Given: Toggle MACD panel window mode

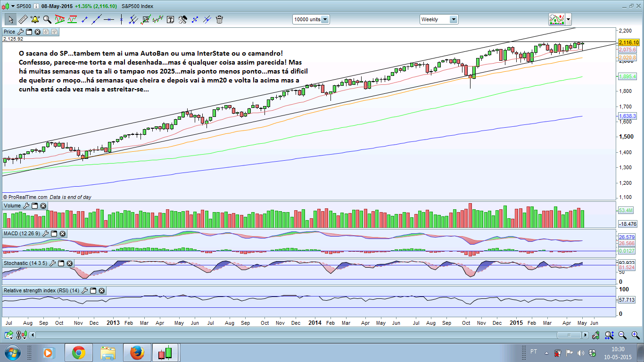Looking at the screenshot, I should (54, 234).
